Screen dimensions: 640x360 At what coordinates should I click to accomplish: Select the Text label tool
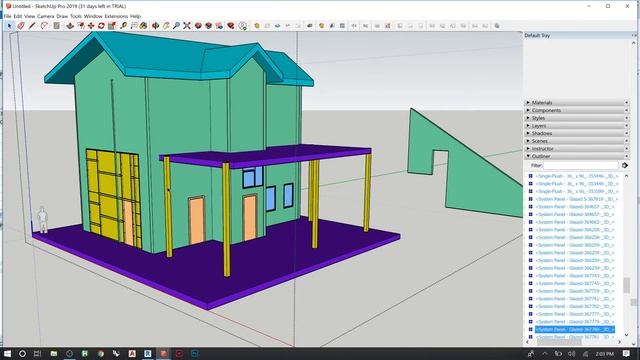click(x=133, y=26)
